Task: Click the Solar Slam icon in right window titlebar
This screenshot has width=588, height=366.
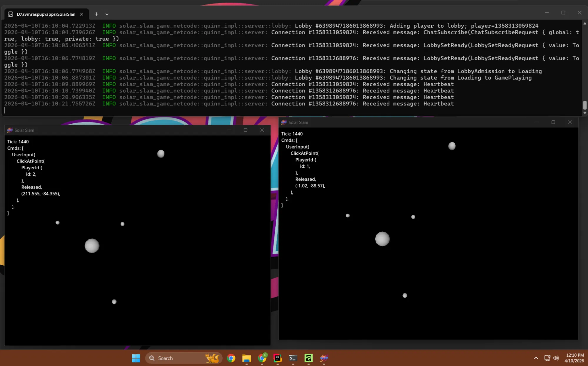Action: [x=284, y=122]
